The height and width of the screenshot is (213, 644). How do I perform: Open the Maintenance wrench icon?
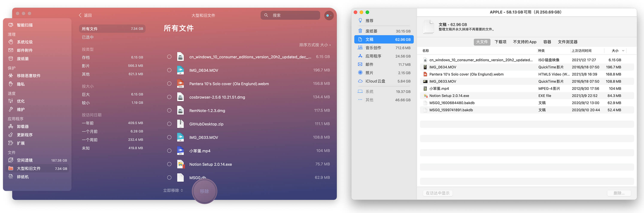[x=11, y=109]
